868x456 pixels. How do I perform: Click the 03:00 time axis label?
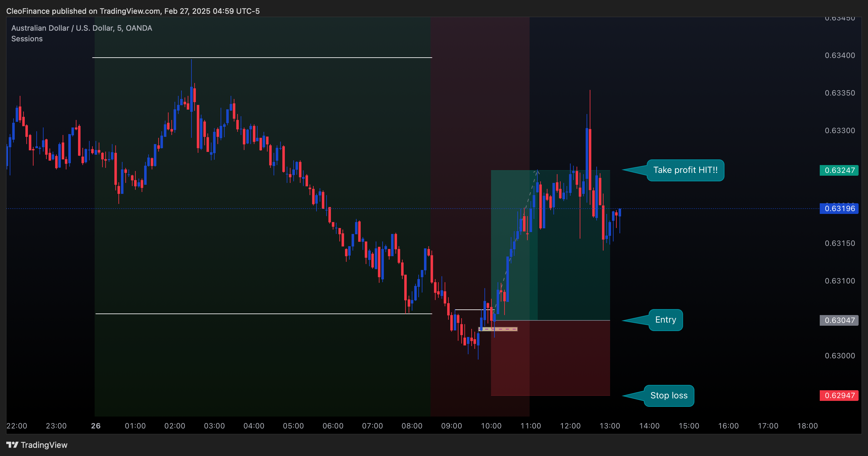click(214, 426)
